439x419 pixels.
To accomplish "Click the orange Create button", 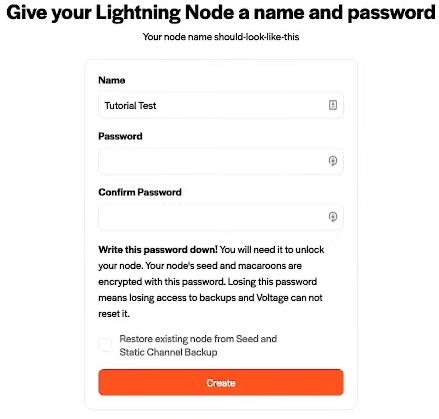I will click(221, 382).
